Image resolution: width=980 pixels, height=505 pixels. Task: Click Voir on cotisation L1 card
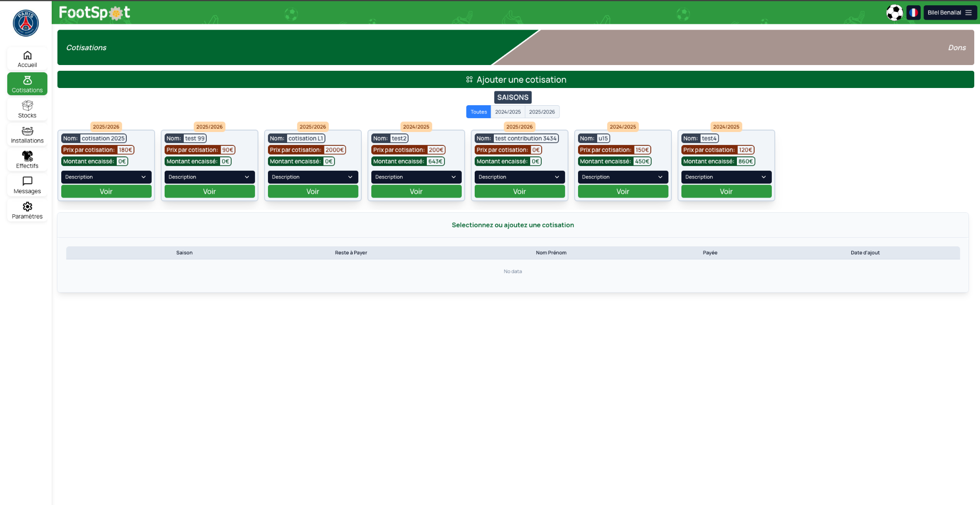pos(313,191)
